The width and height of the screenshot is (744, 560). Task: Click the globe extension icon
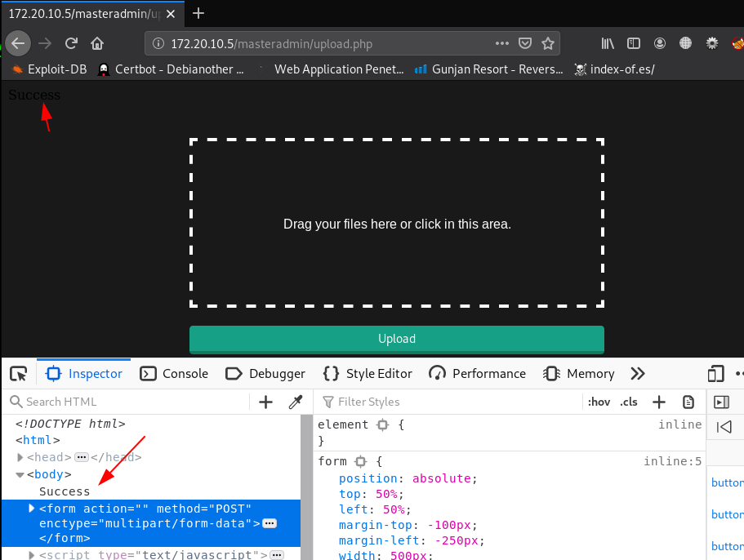click(x=686, y=43)
